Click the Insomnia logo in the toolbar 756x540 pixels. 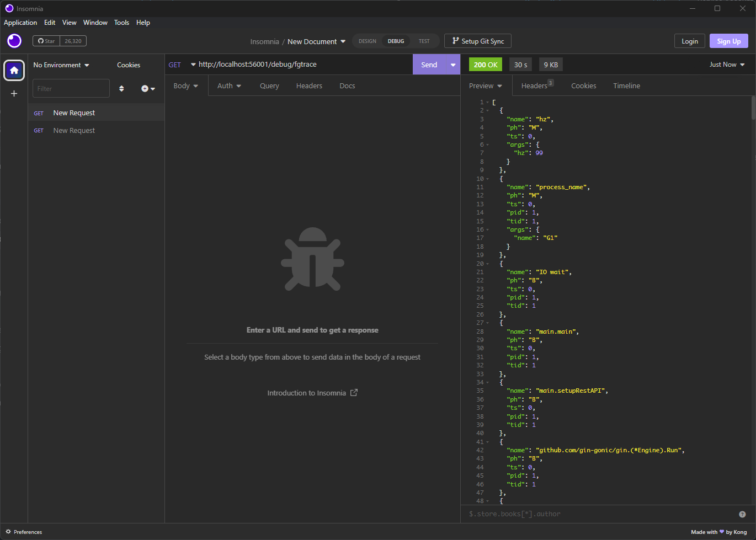click(14, 41)
